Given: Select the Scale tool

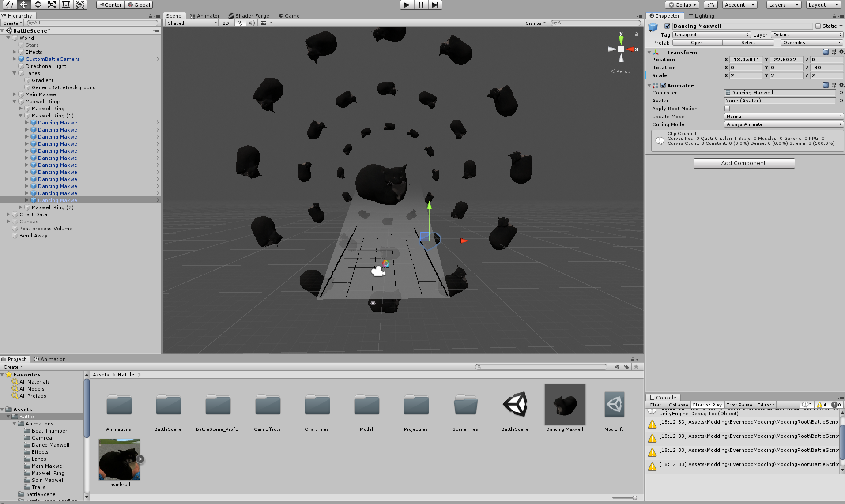Looking at the screenshot, I should pos(52,5).
